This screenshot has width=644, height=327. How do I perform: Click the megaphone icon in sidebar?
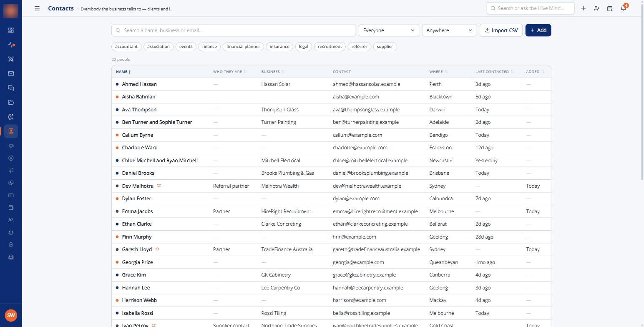pos(11,170)
